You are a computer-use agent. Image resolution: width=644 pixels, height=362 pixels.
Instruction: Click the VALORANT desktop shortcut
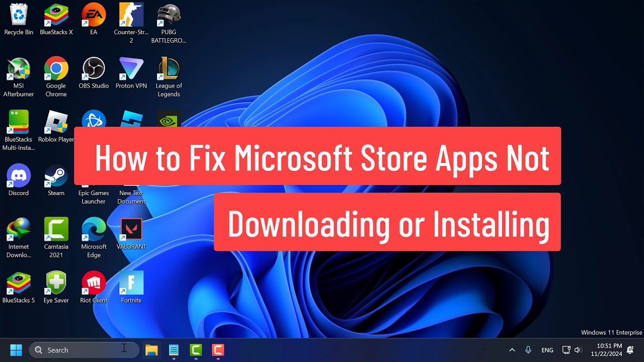131,234
